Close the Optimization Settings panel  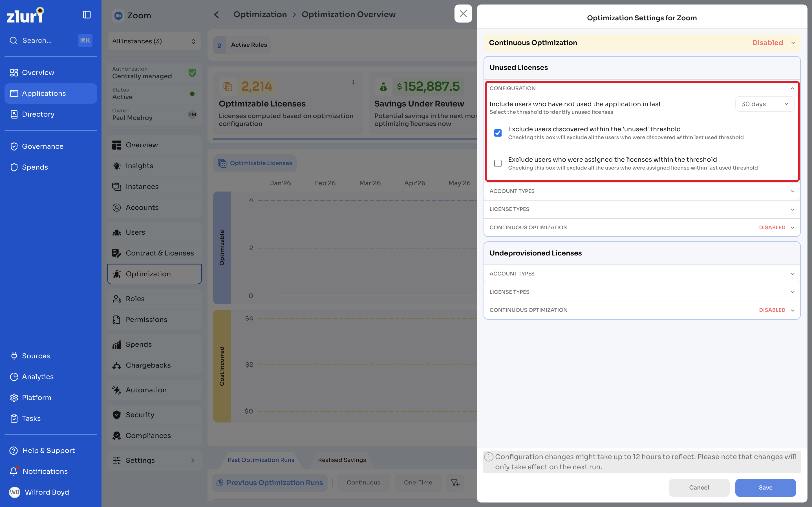pos(463,14)
